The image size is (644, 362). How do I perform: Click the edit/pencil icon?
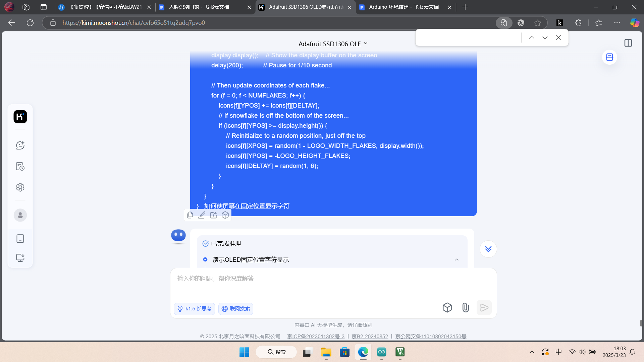202,215
